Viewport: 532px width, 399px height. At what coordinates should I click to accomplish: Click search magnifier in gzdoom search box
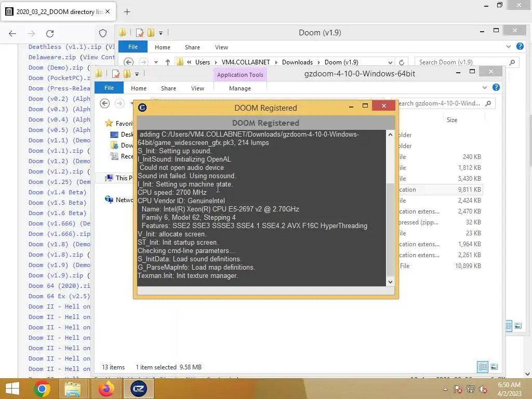(x=488, y=103)
